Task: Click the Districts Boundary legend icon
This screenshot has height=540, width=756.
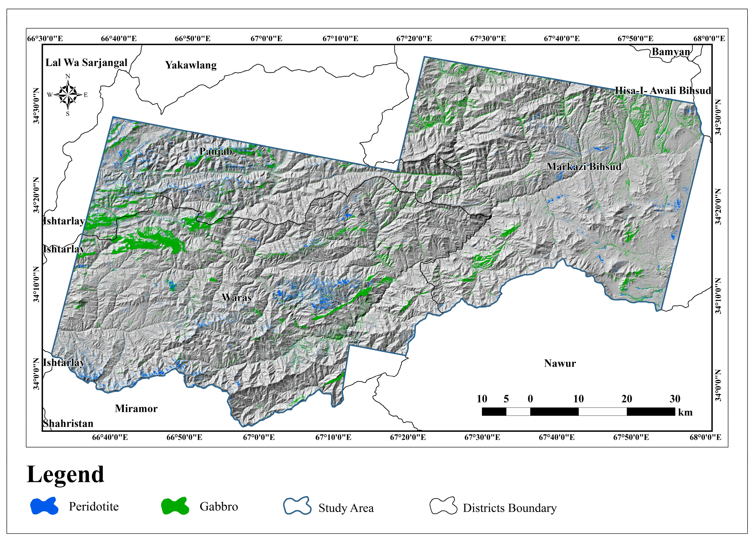Action: click(443, 506)
